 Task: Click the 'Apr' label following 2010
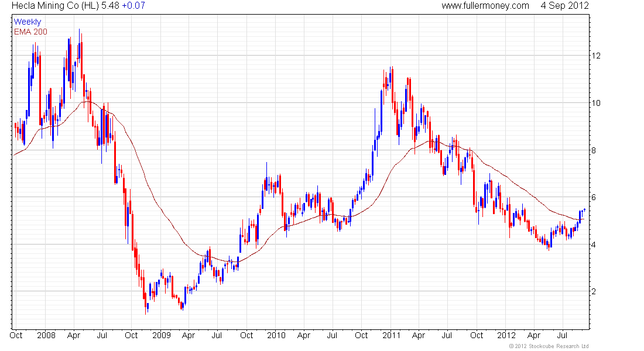303,335
